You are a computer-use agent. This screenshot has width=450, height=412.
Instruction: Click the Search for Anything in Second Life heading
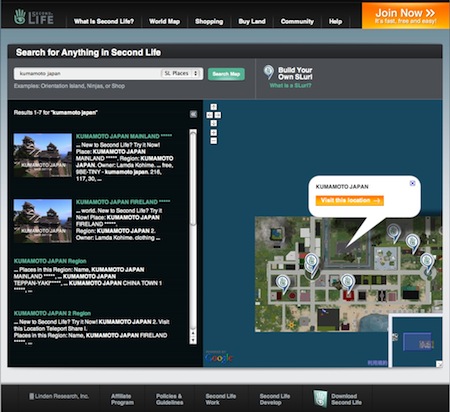click(x=88, y=52)
